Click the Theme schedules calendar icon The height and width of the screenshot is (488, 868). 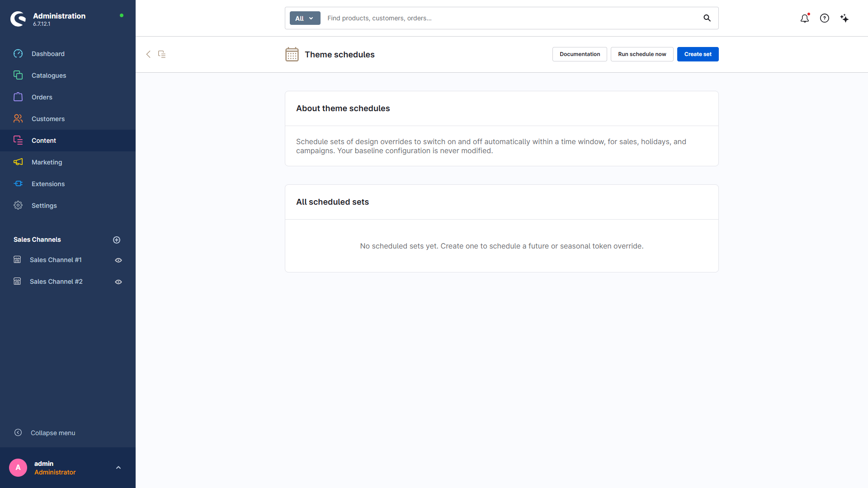(x=292, y=54)
